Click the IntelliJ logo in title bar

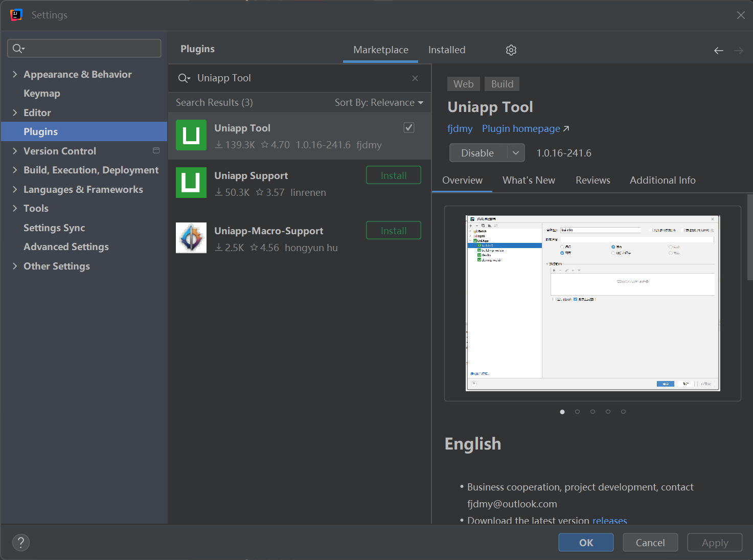pos(16,15)
